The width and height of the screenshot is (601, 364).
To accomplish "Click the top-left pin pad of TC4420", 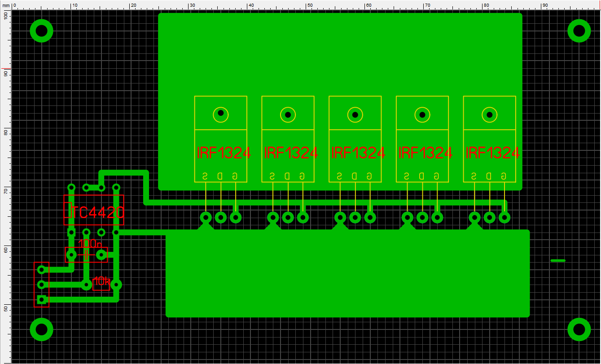I will click(x=71, y=187).
